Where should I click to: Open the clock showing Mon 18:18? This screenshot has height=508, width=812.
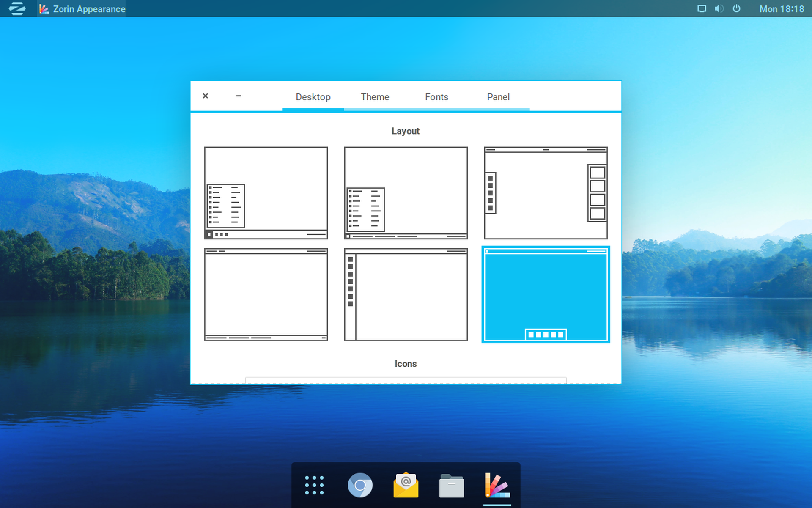782,9
